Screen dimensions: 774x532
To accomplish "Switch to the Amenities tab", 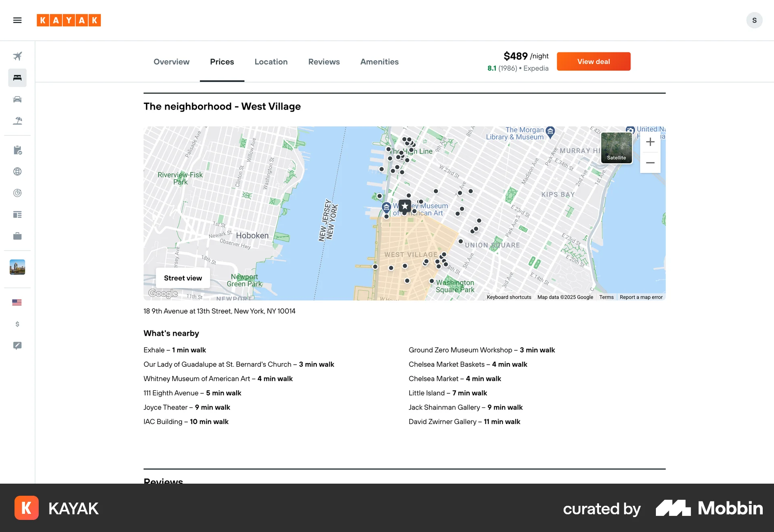I will [379, 61].
